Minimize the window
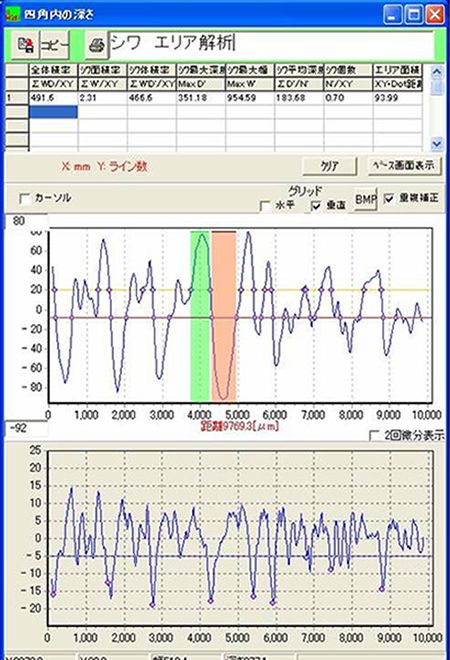The image size is (450, 660). coord(393,15)
